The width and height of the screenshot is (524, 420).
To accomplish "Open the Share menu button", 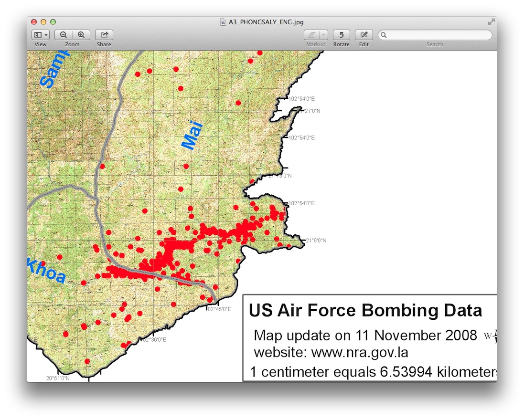I will (104, 35).
